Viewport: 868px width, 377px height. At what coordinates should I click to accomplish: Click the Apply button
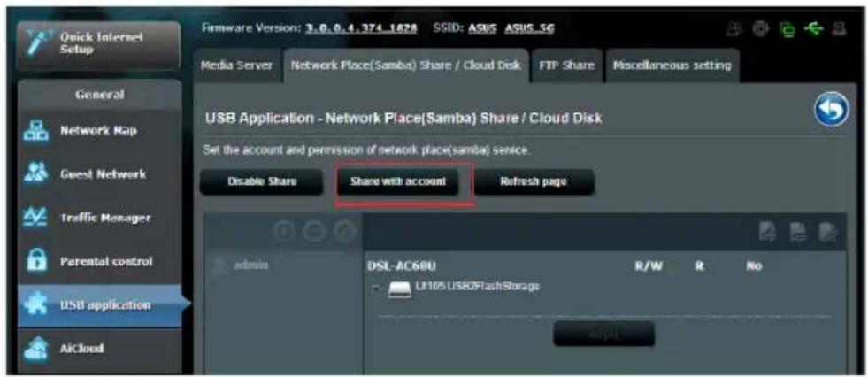[603, 334]
